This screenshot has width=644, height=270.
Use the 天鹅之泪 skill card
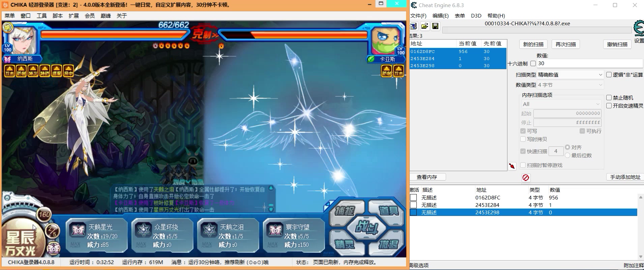pyautogui.click(x=228, y=235)
